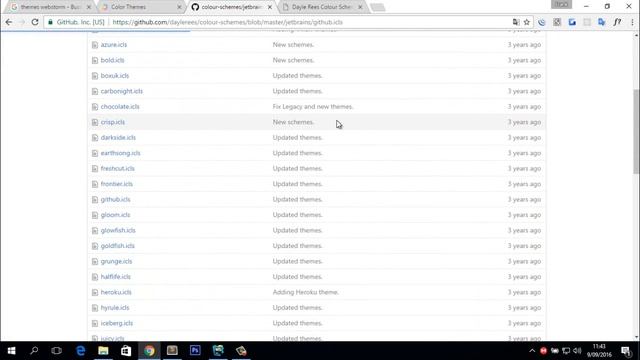Select the glowfish.icls file

[118, 231]
